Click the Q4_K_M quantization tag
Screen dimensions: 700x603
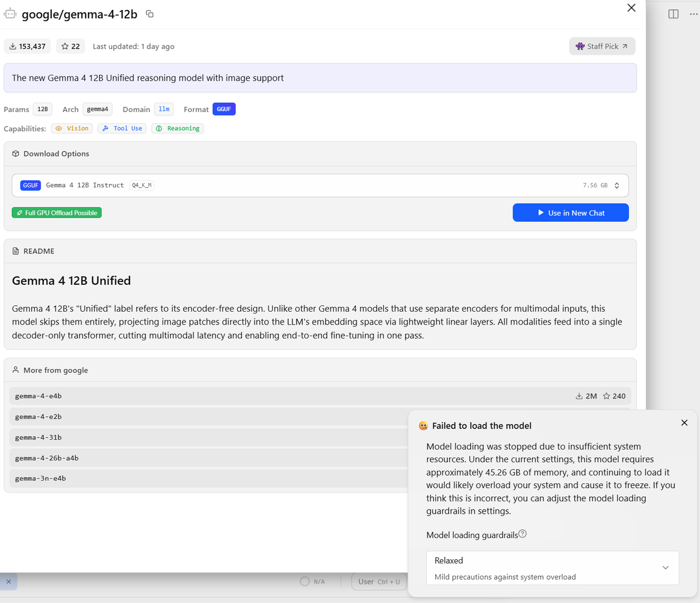(x=142, y=185)
